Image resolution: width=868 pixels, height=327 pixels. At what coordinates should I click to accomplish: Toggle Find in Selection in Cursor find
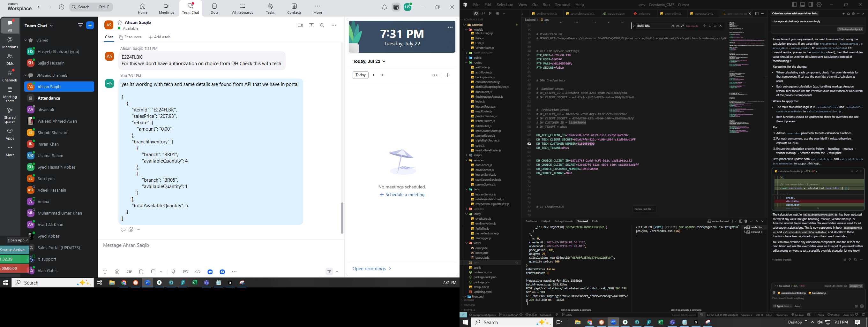coord(715,26)
